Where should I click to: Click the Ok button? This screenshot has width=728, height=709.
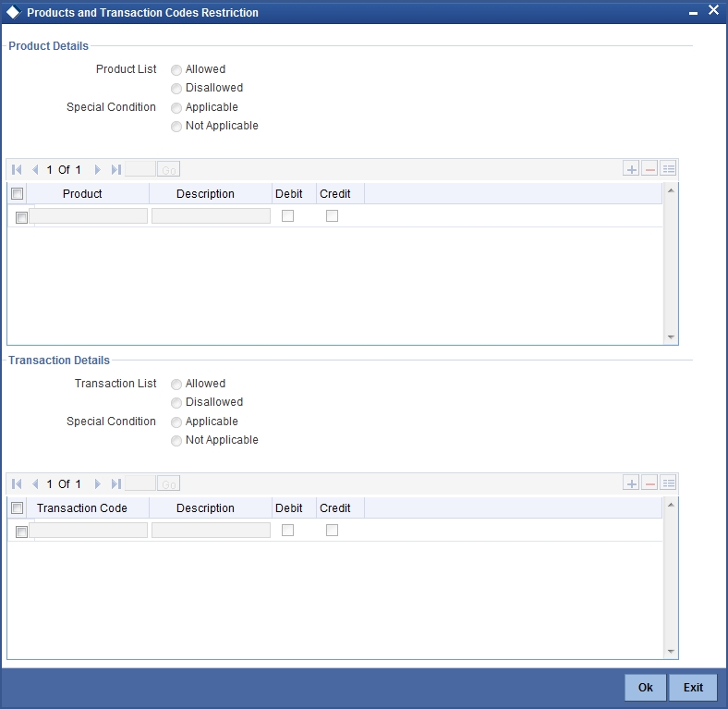click(646, 687)
